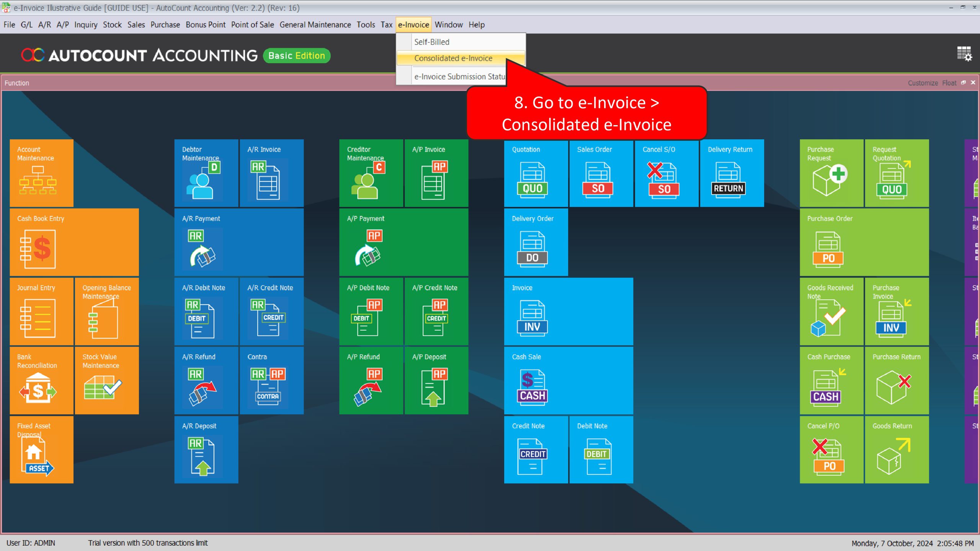
Task: Open the A/R Invoice tile
Action: coord(272,173)
